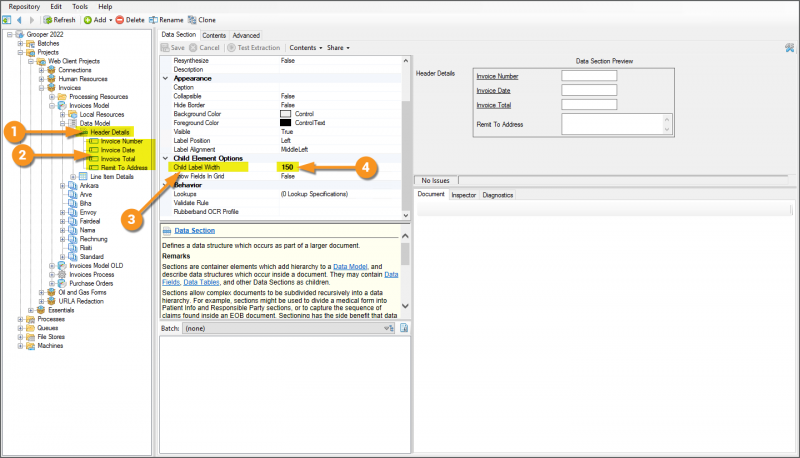Click the Batch picker icon at right

coord(403,327)
